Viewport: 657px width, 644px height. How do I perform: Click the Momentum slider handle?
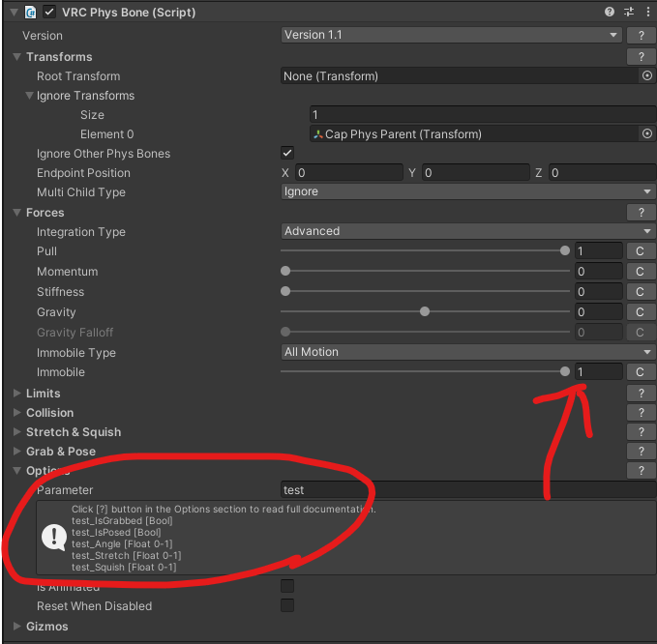pos(285,271)
